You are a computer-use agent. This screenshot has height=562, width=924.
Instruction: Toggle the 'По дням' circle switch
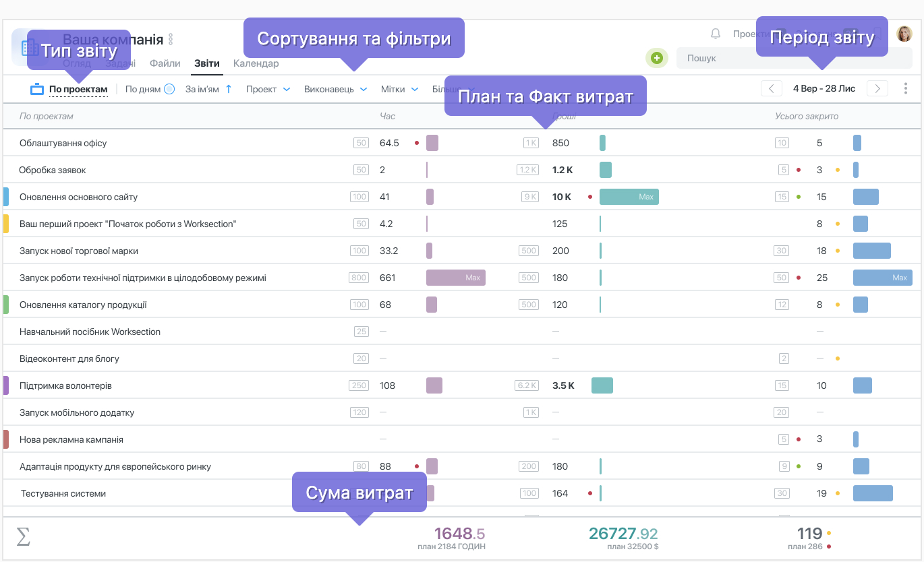tap(170, 89)
